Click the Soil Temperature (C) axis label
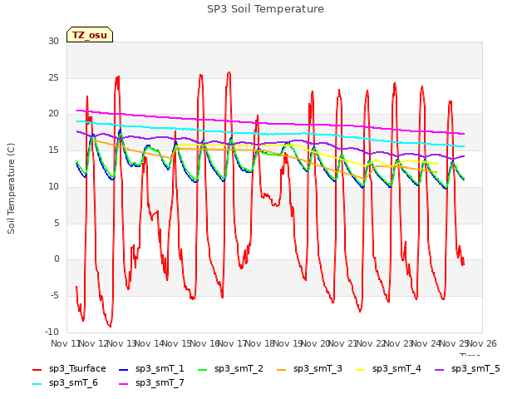 tap(11, 189)
